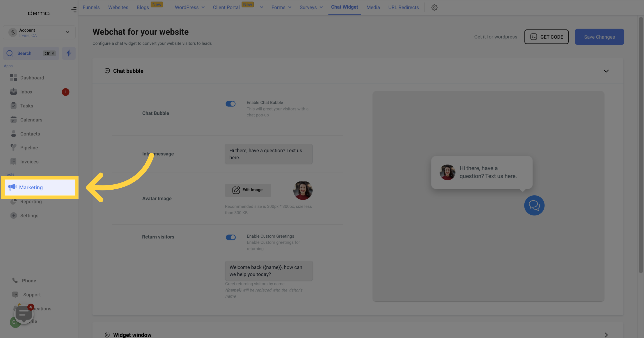Click the Intro message text field
644x338 pixels.
pyautogui.click(x=268, y=154)
